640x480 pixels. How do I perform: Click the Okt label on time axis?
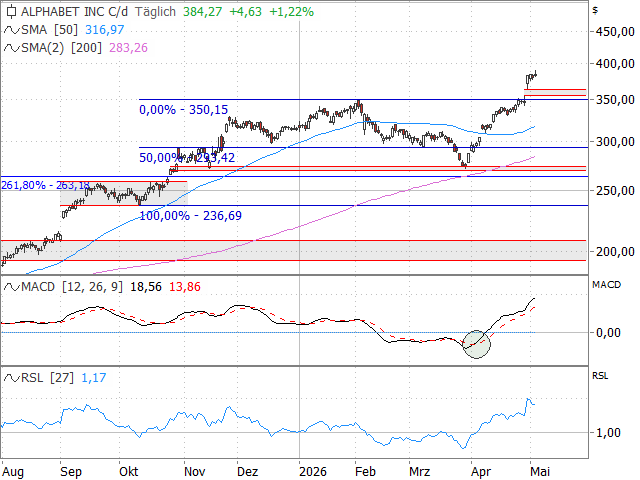[129, 472]
